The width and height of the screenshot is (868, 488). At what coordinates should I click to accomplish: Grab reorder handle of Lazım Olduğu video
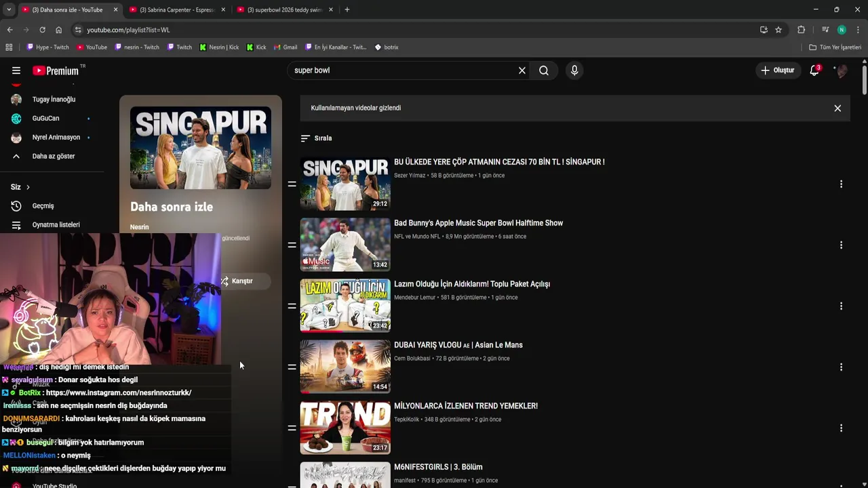coord(292,306)
